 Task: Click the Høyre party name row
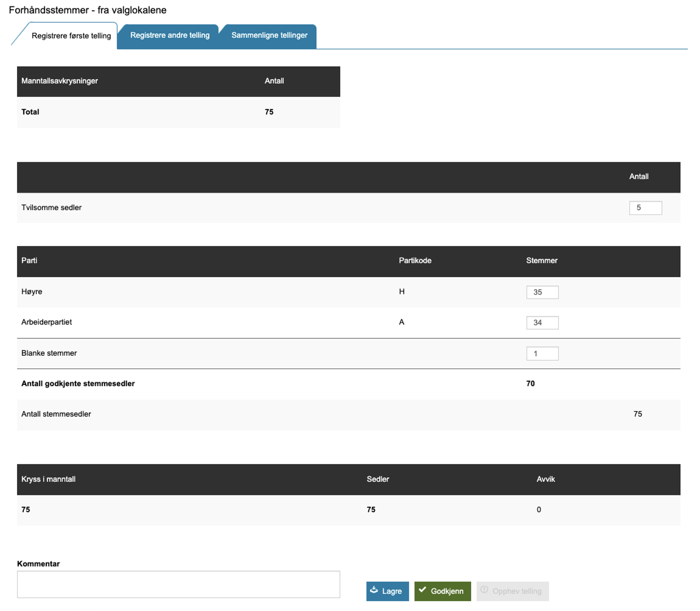(32, 292)
